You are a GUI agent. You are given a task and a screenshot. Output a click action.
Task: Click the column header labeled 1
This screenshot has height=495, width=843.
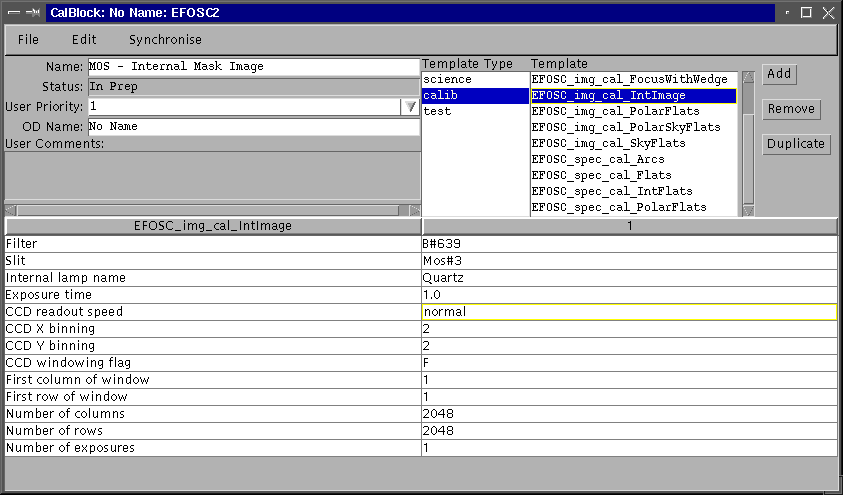click(630, 226)
